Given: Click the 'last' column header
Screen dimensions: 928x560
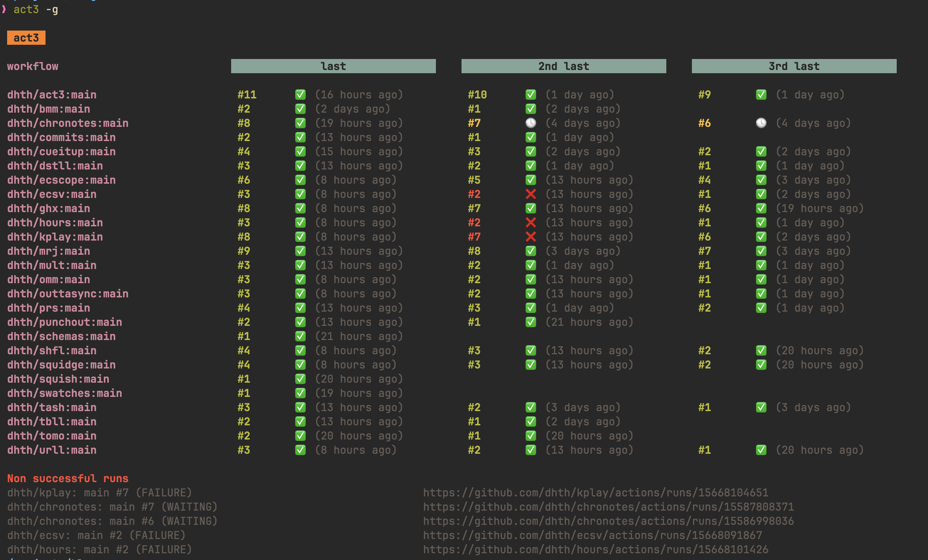Looking at the screenshot, I should [x=333, y=66].
